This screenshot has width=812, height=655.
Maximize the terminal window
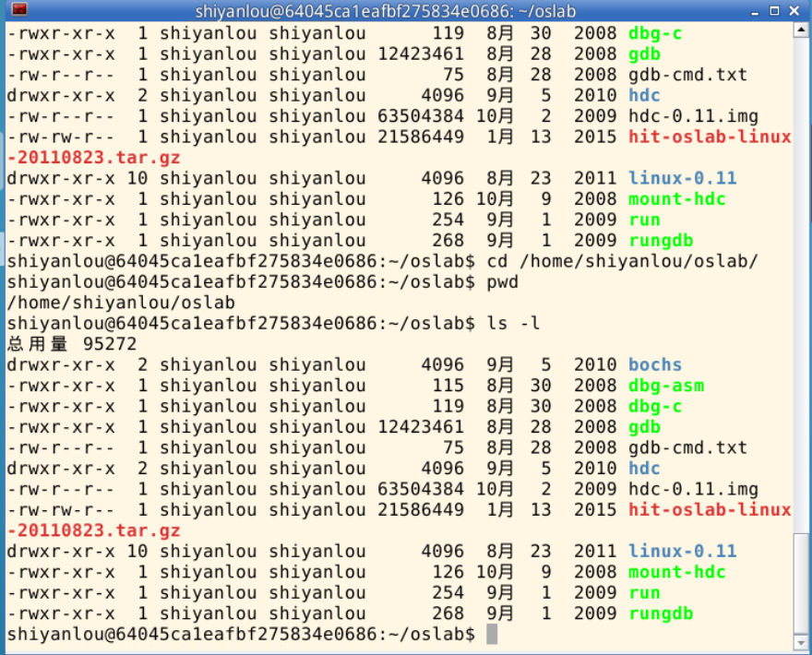(x=775, y=10)
